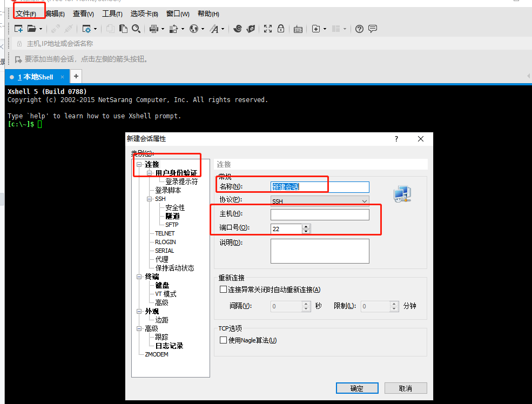Click the lock screen padlock icon
This screenshot has width=532, height=404.
[281, 29]
